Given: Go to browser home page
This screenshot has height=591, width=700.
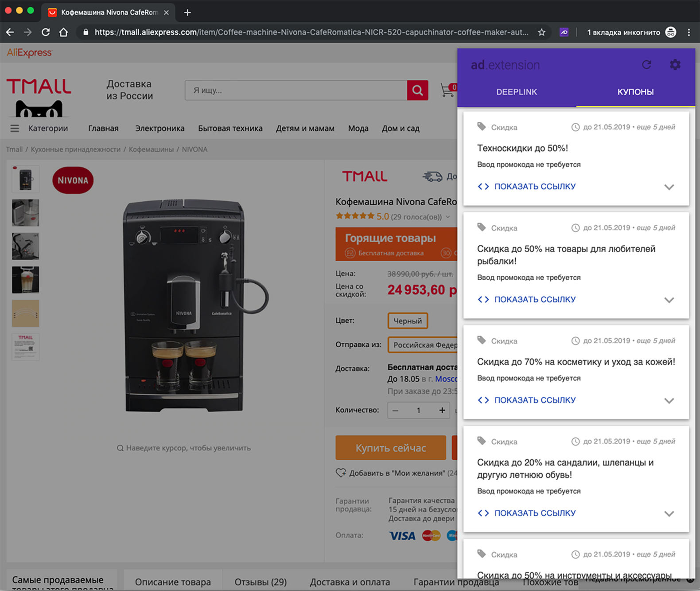Looking at the screenshot, I should point(64,32).
